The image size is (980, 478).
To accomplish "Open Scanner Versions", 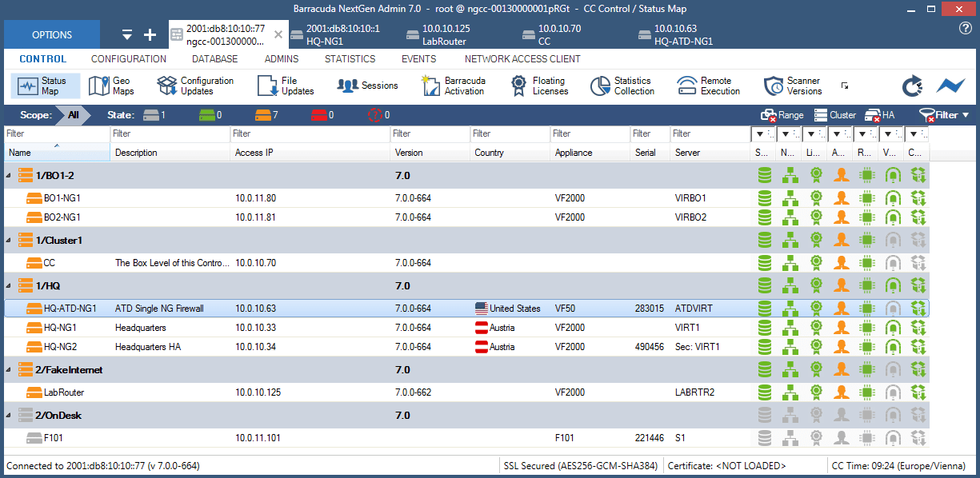I will pos(793,86).
